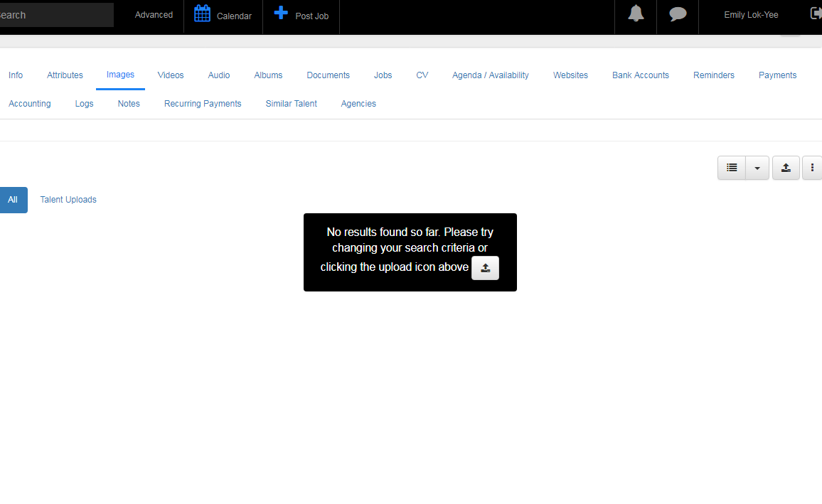Select the Bank Accounts tab

click(640, 75)
